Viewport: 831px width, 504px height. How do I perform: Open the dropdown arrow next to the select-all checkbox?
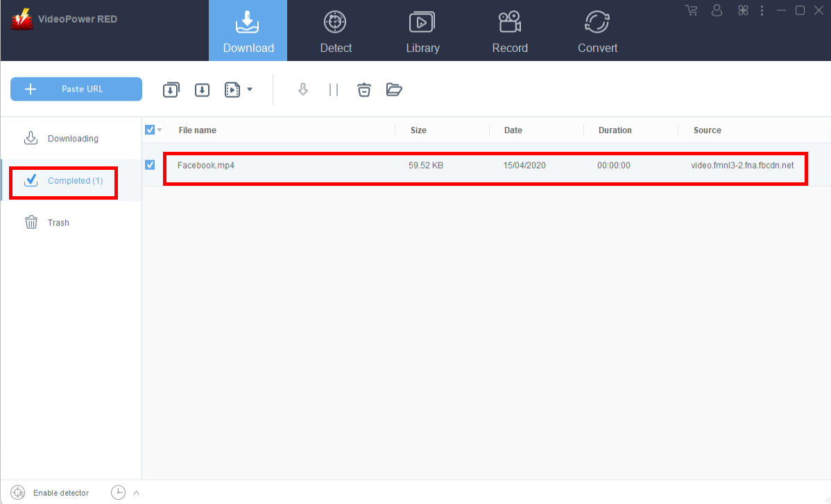coord(158,130)
